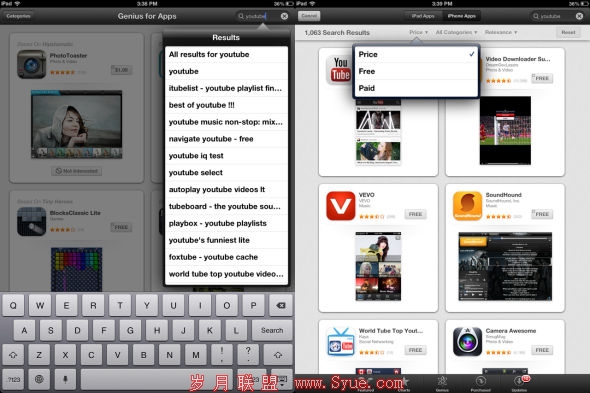Select the Paid price filter option
Image resolution: width=590 pixels, height=393 pixels.
click(x=416, y=88)
